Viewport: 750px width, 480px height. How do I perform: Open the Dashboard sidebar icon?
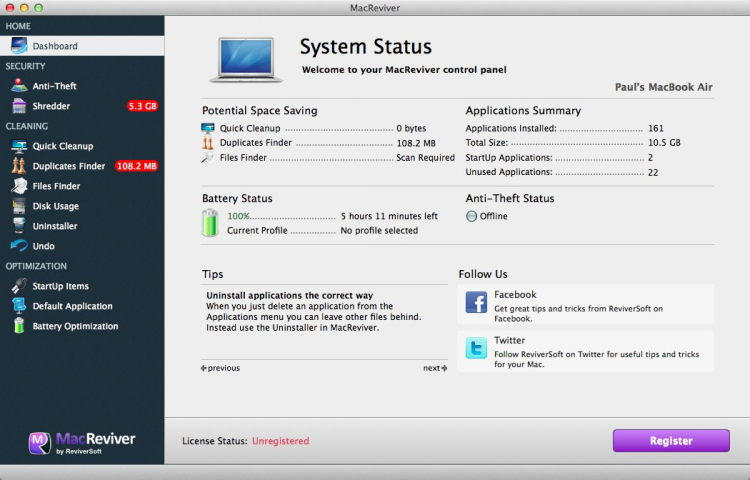pos(19,46)
